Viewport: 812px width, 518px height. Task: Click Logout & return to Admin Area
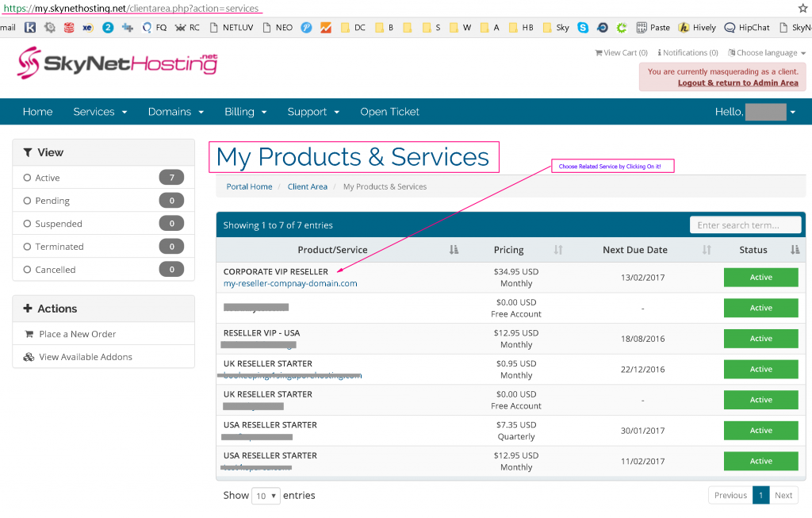738,82
